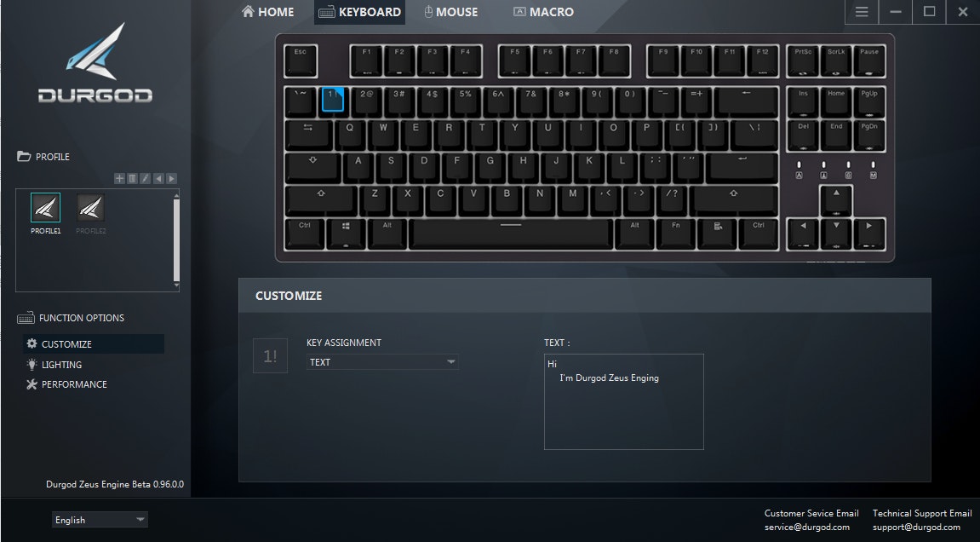The height and width of the screenshot is (542, 980).
Task: Click the Windows key on virtual keyboard
Action: [346, 234]
